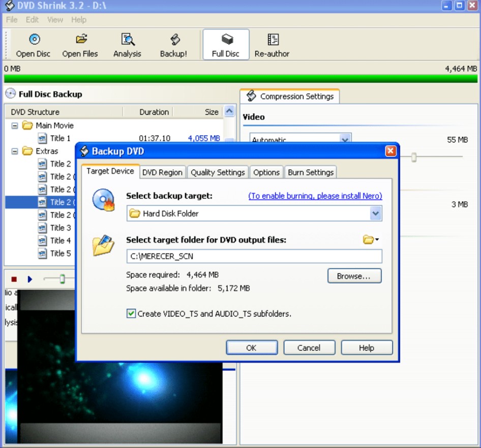This screenshot has width=481, height=448.
Task: Switch to the Options tab
Action: click(x=266, y=173)
